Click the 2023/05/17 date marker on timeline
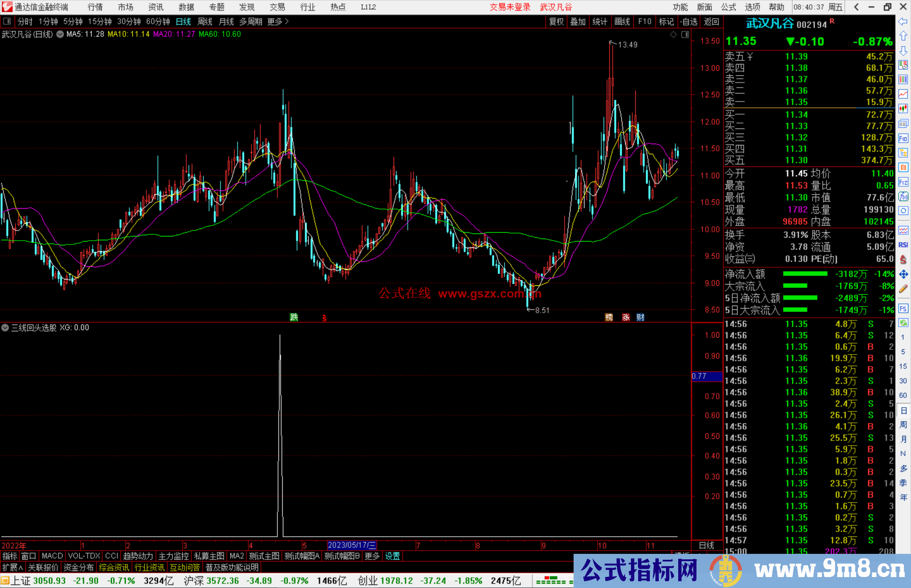 (352, 545)
